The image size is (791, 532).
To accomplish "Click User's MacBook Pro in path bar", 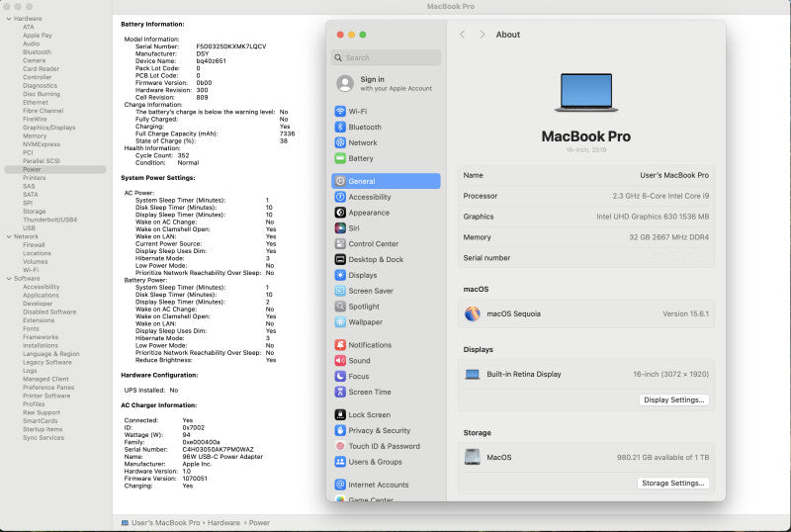I will (165, 523).
